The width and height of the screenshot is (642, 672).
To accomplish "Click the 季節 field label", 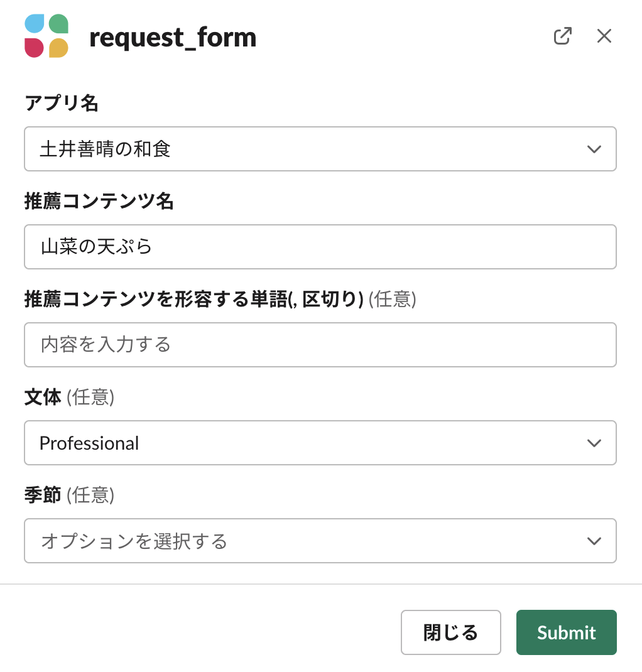I will click(43, 496).
